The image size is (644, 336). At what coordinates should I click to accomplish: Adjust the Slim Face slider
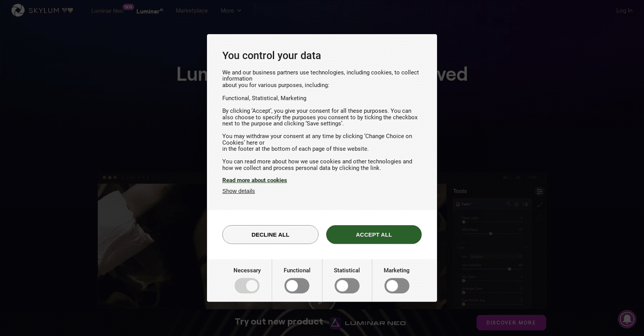(491, 234)
